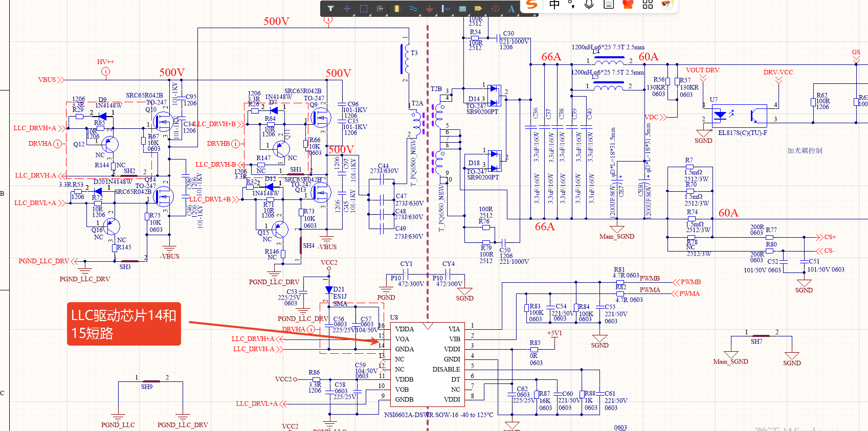868x431 pixels.
Task: Click the GS port at top right
Action: (856, 55)
